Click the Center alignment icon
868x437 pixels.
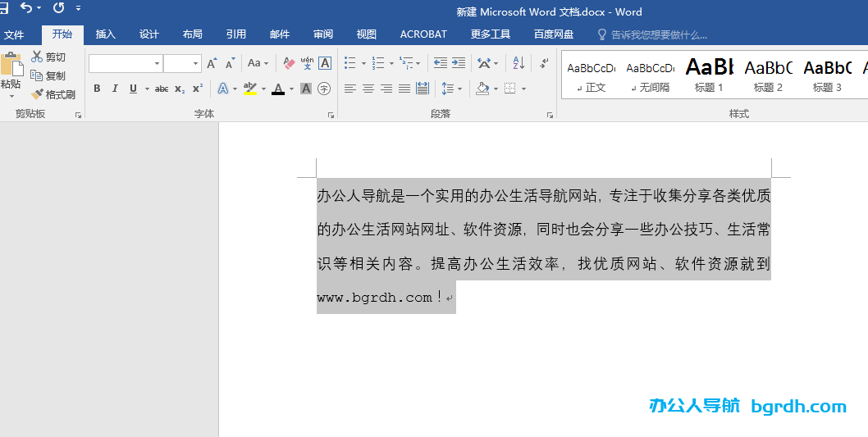tap(368, 89)
